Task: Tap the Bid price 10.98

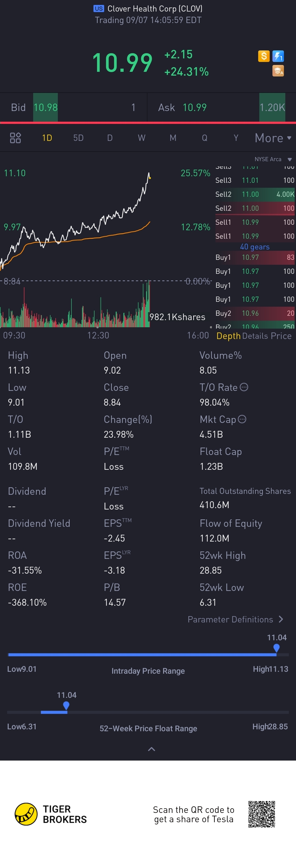Action: coord(45,107)
